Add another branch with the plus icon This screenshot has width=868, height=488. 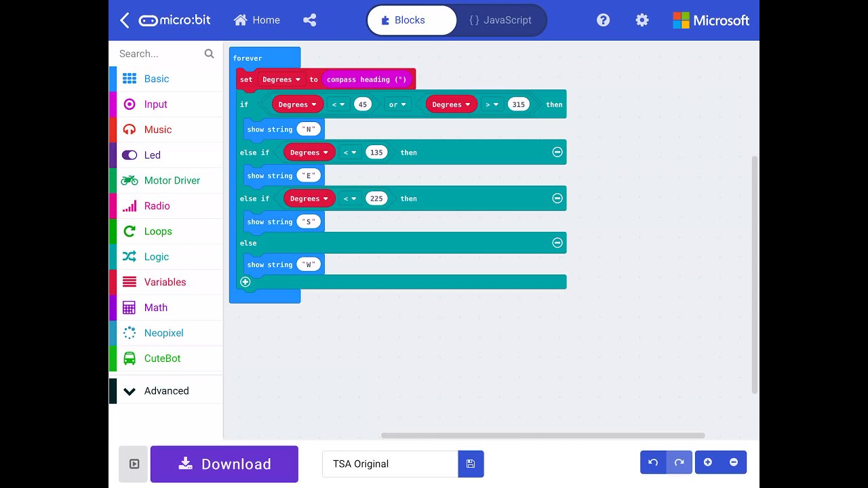tap(245, 282)
